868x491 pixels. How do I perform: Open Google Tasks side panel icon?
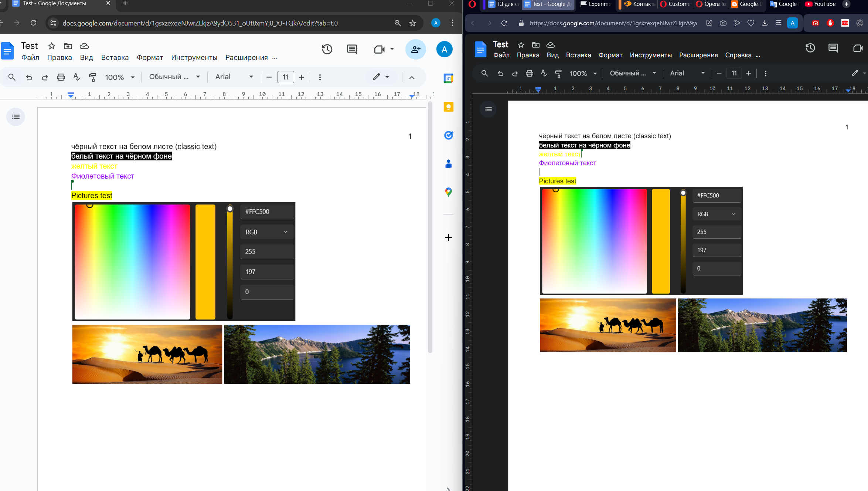[x=448, y=135]
